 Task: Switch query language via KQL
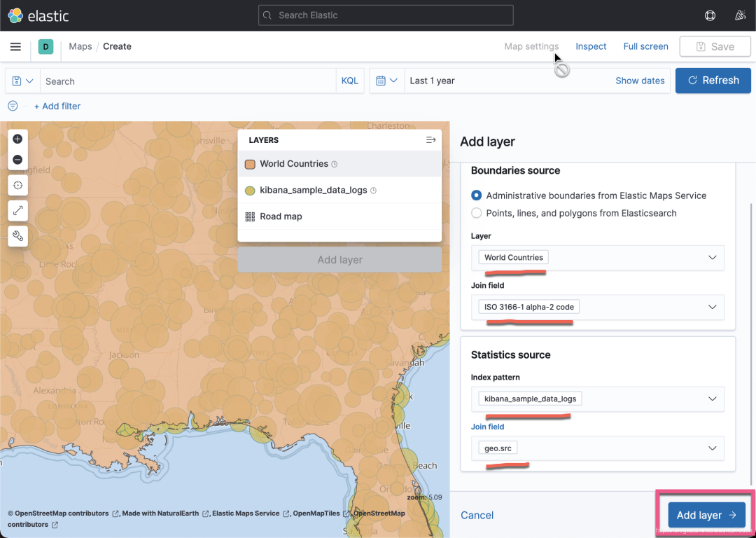pos(349,81)
